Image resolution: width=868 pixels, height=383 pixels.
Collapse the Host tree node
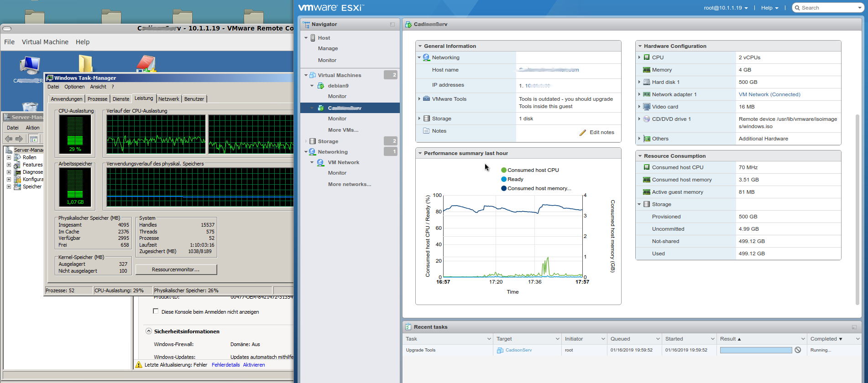pyautogui.click(x=306, y=38)
